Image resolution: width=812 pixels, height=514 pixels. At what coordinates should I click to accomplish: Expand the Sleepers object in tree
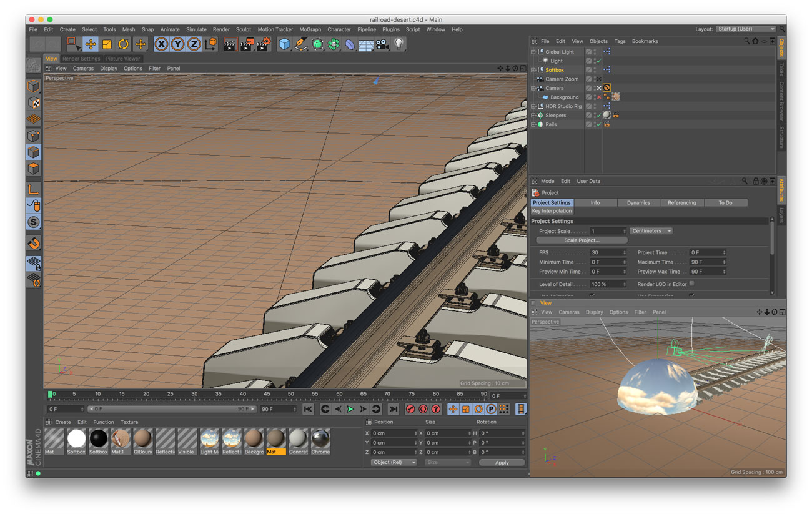pyautogui.click(x=533, y=116)
